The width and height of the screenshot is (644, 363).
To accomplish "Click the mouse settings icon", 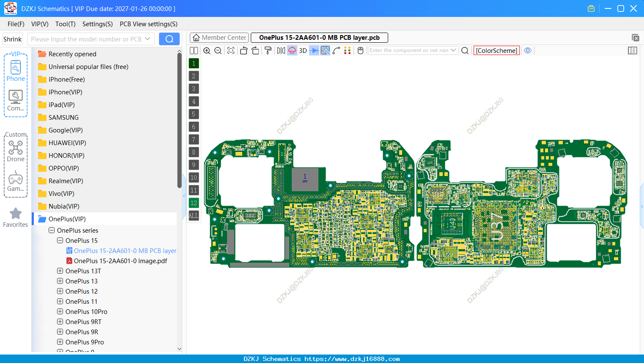I will 360,50.
